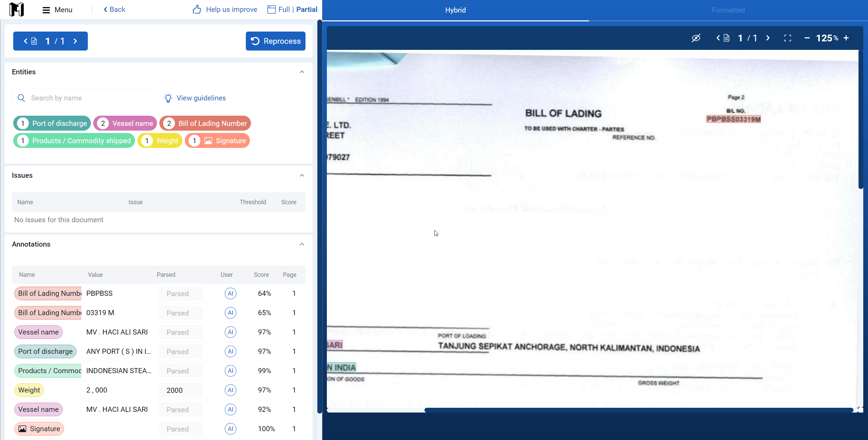Click AI badge for Port of discharge row
Image resolution: width=868 pixels, height=440 pixels.
[x=231, y=351]
